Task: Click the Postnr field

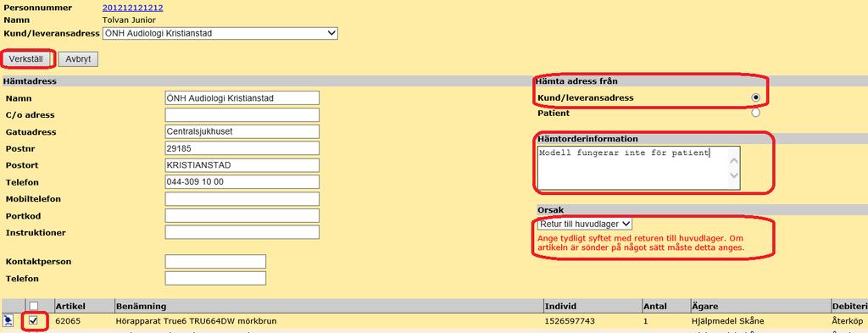Action: 242,148
